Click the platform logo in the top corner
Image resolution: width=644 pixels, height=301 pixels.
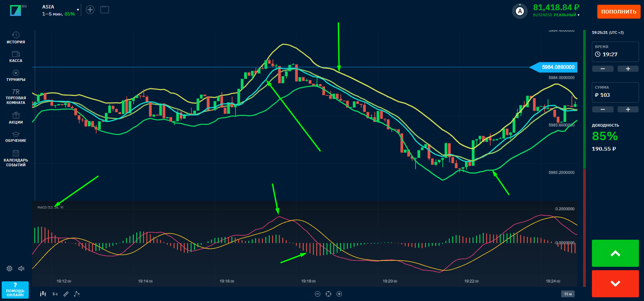pos(16,10)
